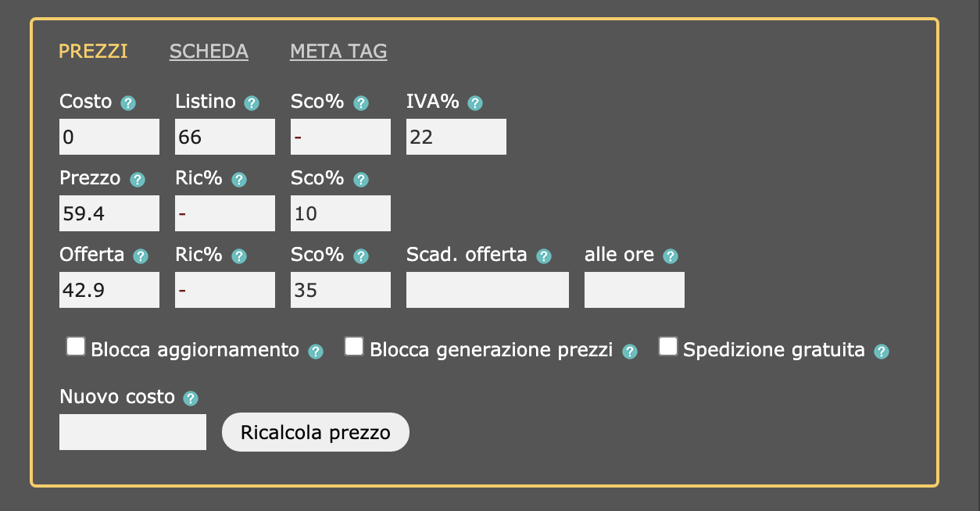Click the Listino field showing 66
The image size is (980, 511).
[225, 137]
